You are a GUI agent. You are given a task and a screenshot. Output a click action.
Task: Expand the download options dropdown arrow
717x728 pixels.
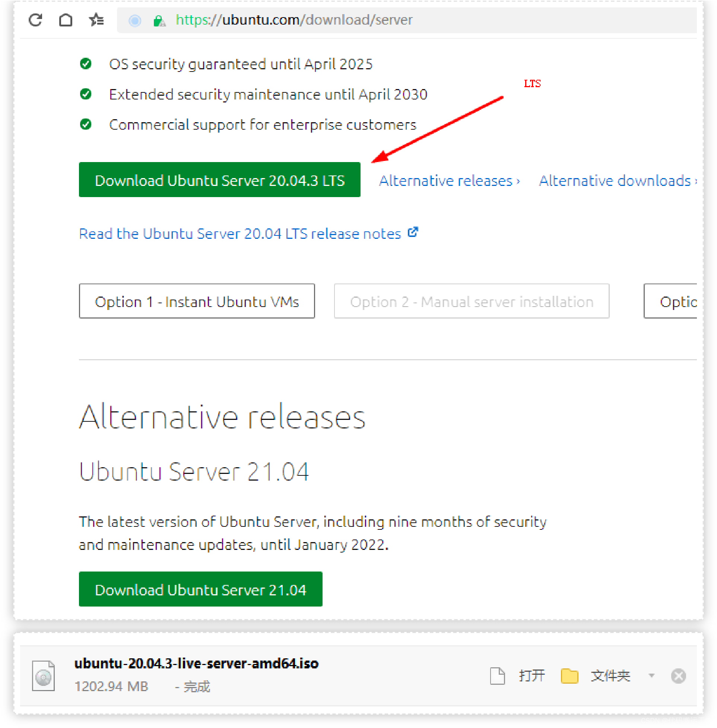coord(651,675)
